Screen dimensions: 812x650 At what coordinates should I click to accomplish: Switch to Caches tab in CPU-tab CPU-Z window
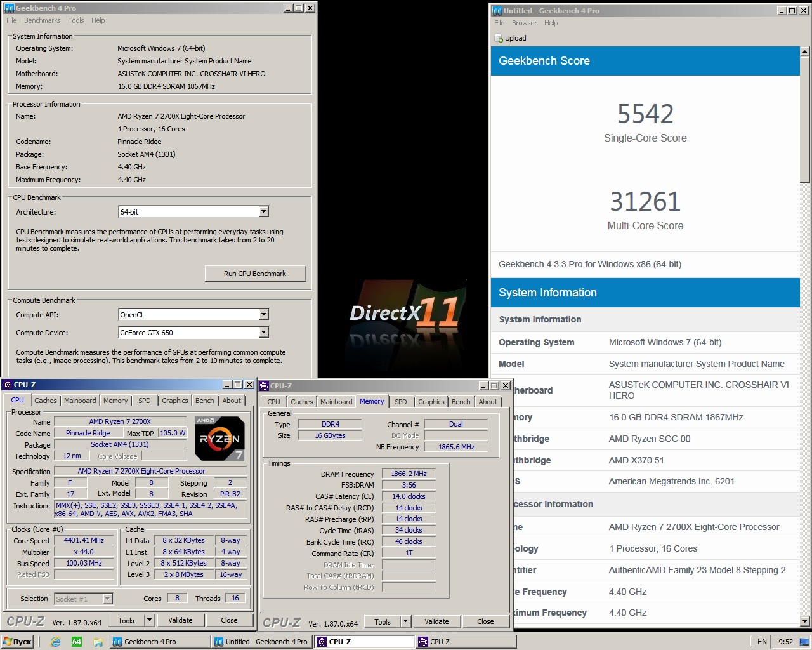point(46,401)
